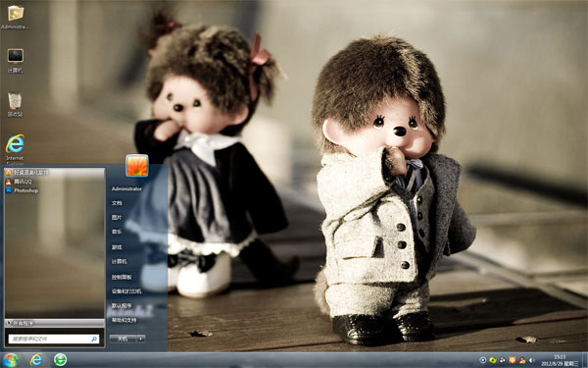Click the orange tray icon
Viewport: 588px width, 368px height.
[x=513, y=360]
